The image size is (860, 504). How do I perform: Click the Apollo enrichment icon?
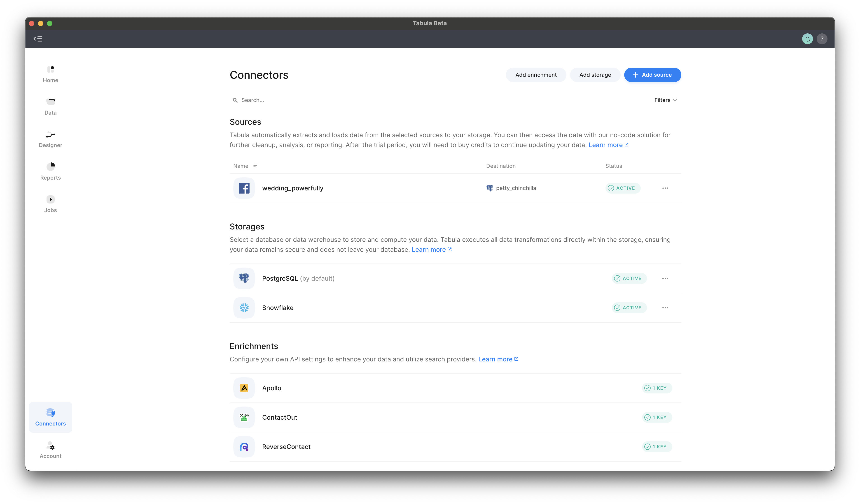pos(244,388)
